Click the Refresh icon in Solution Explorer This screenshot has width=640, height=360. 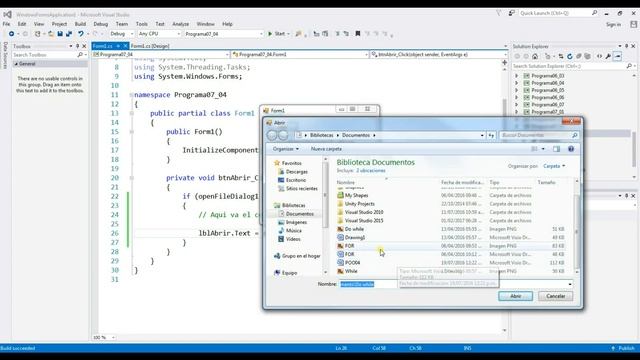569,56
